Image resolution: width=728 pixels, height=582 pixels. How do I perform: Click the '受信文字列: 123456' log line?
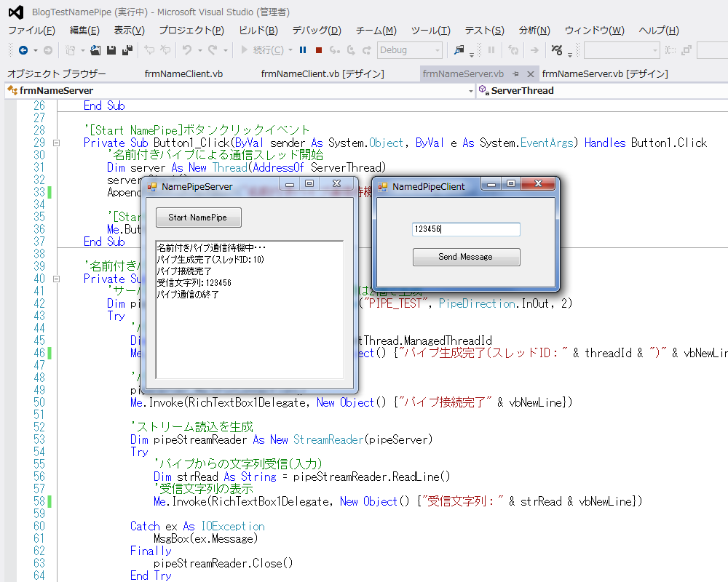click(194, 283)
